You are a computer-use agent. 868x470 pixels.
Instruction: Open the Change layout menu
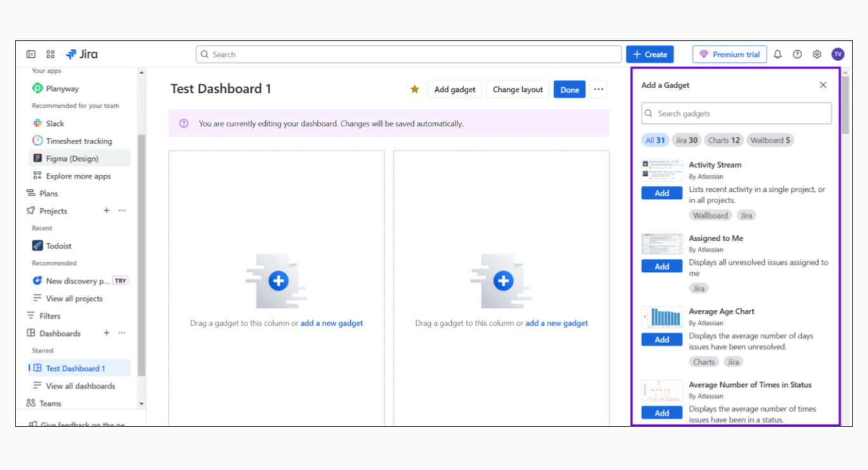coord(518,90)
